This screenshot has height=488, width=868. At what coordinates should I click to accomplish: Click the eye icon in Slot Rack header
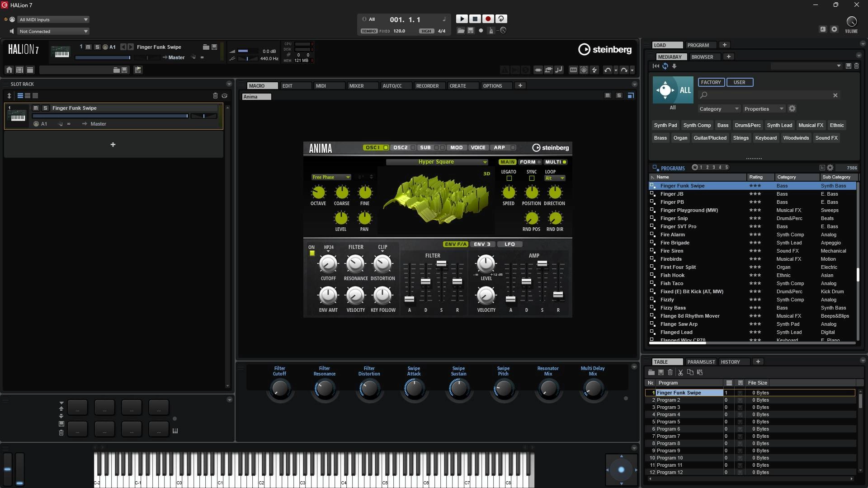225,96
